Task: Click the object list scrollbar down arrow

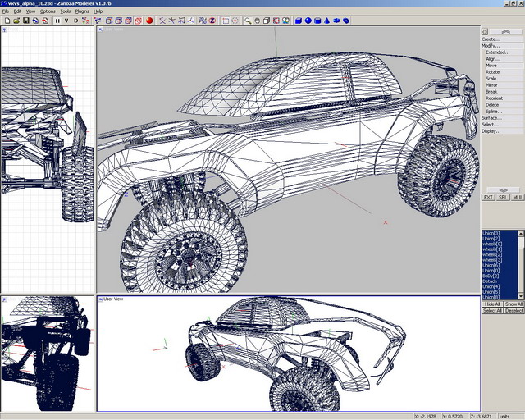Action: (521, 296)
